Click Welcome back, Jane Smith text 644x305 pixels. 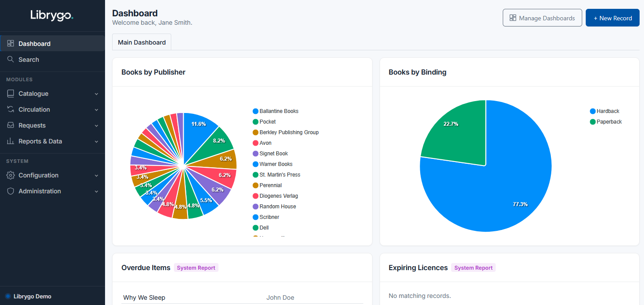(x=152, y=23)
